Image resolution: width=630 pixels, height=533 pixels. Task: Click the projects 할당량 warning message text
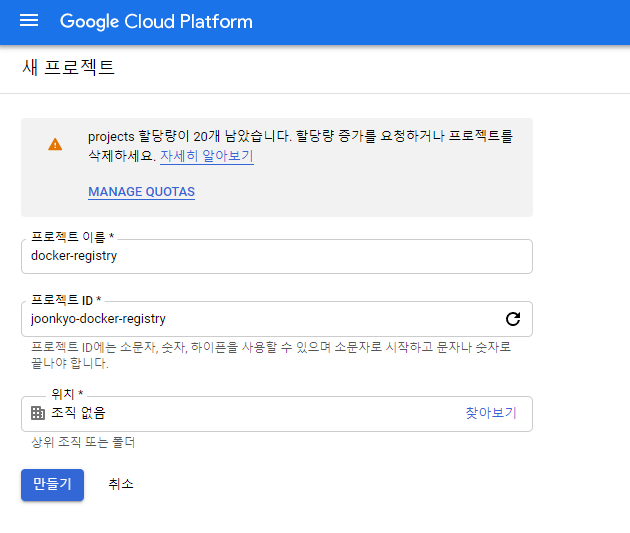[300, 146]
